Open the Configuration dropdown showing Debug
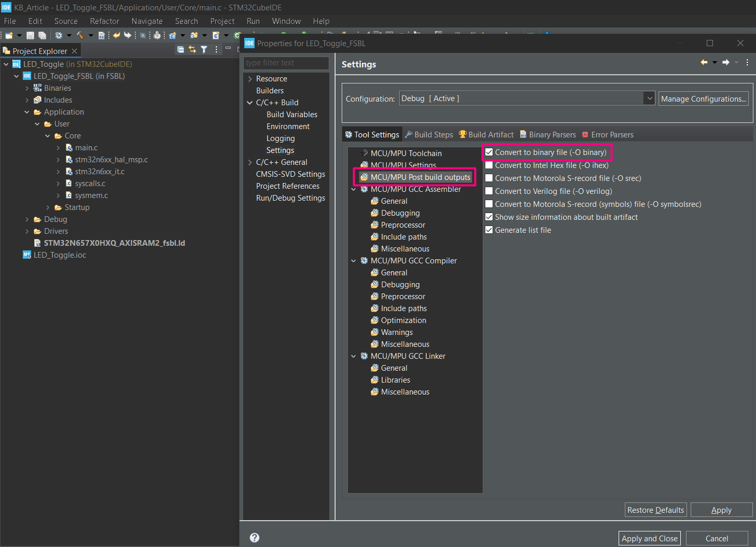Image resolution: width=756 pixels, height=547 pixels. pyautogui.click(x=650, y=98)
